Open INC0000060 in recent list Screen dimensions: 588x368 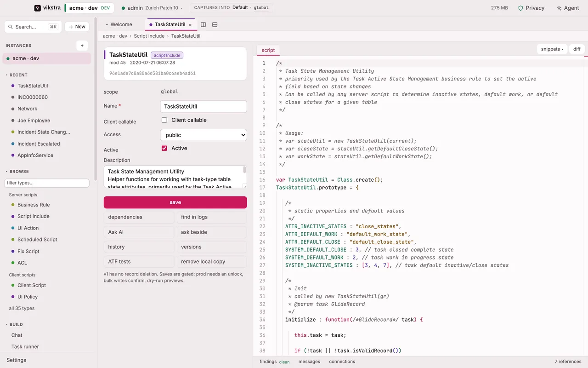[x=33, y=97]
